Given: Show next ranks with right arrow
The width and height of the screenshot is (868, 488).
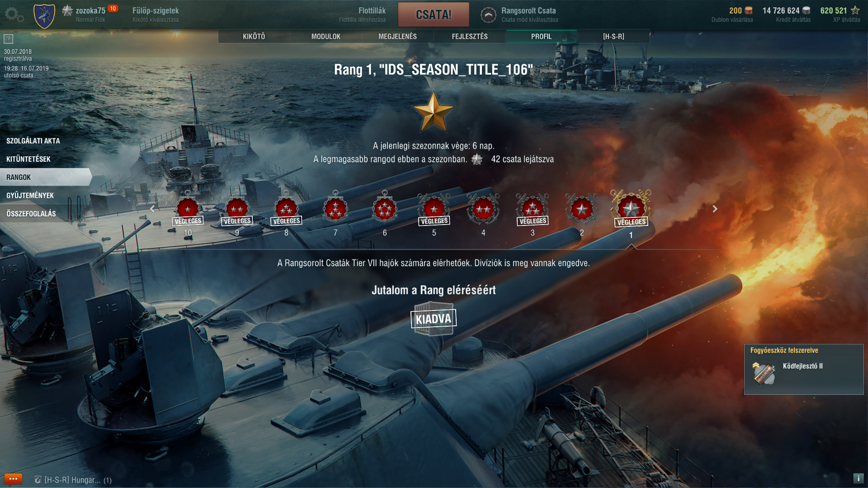Looking at the screenshot, I should (x=715, y=209).
